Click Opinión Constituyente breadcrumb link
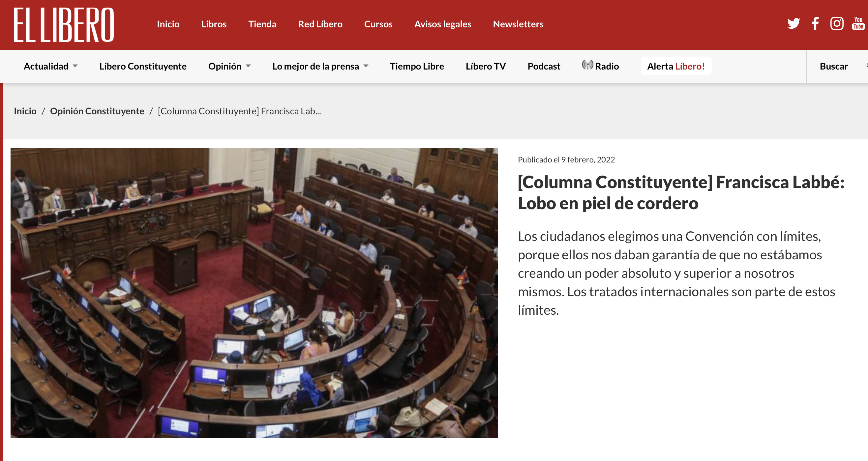Viewport: 868px width, 461px height. click(97, 111)
